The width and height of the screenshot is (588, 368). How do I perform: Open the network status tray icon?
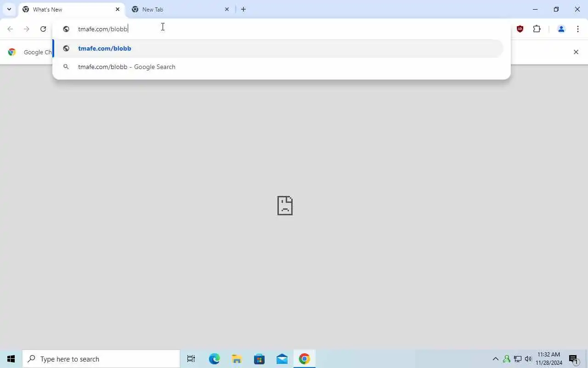click(518, 359)
